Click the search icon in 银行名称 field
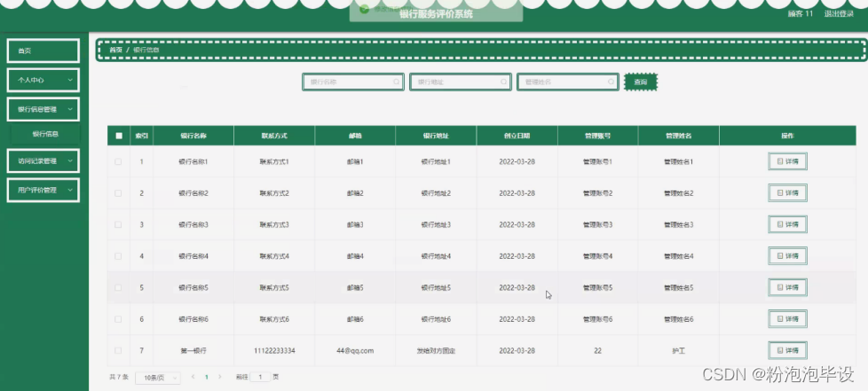Image resolution: width=868 pixels, height=391 pixels. pos(397,82)
